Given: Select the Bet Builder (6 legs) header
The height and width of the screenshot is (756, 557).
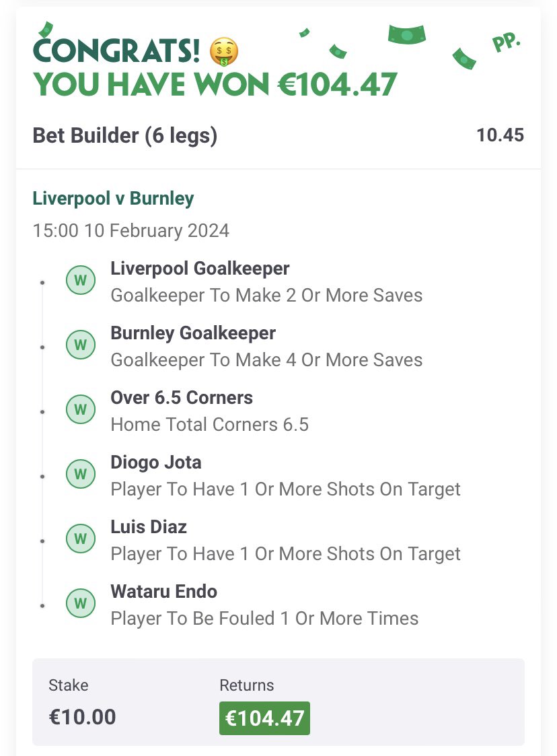Looking at the screenshot, I should [125, 135].
